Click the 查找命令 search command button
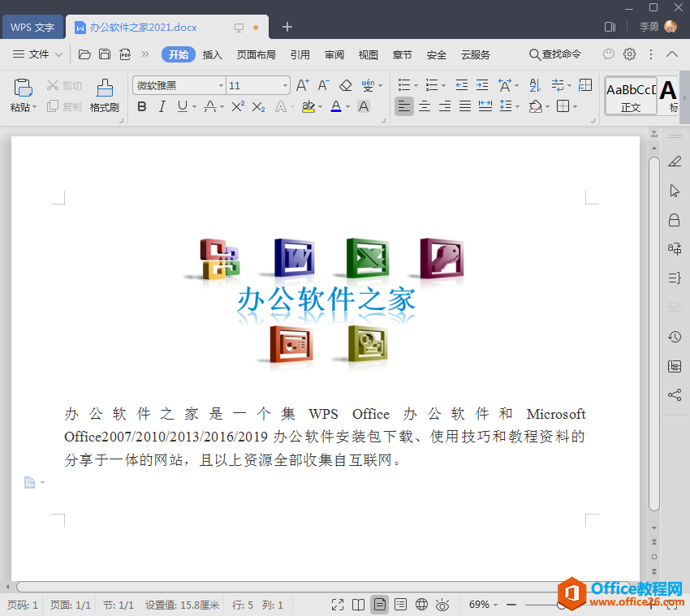690x616 pixels. click(555, 54)
